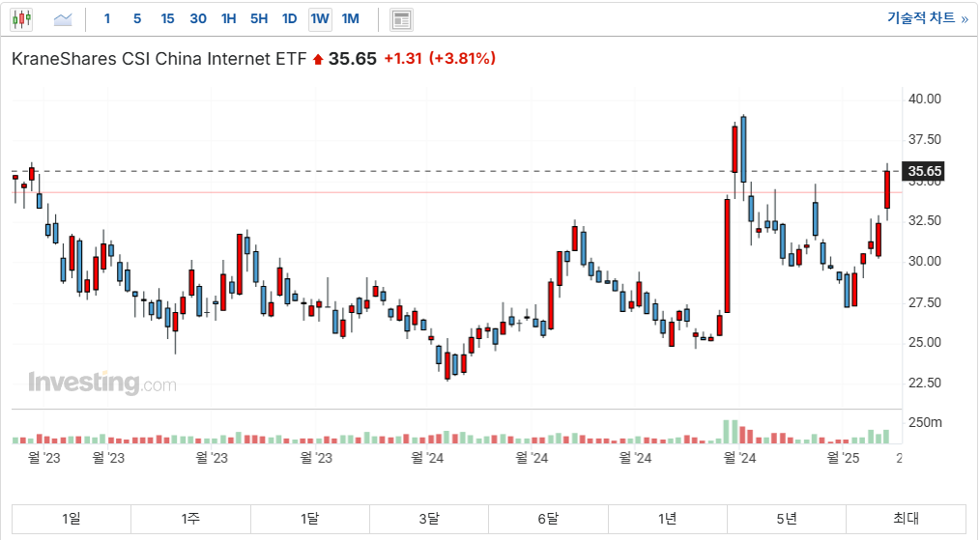Click the 22.50 price axis label
This screenshot has width=980, height=540.
click(924, 383)
